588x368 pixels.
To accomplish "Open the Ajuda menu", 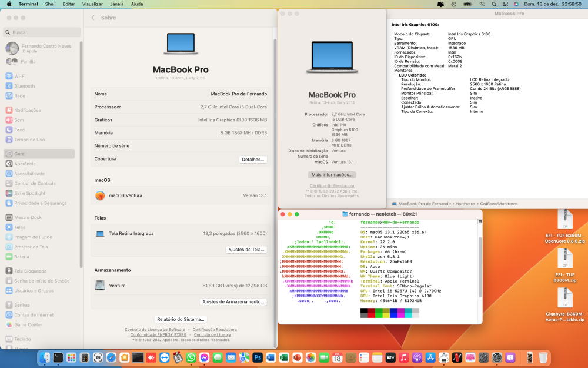I will [137, 4].
